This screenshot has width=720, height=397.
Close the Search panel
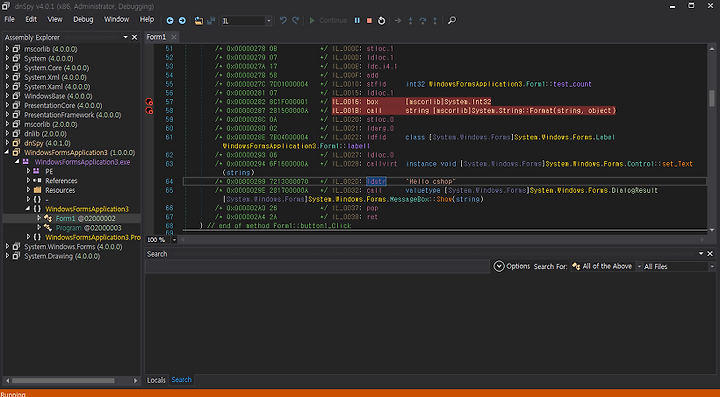pos(710,253)
